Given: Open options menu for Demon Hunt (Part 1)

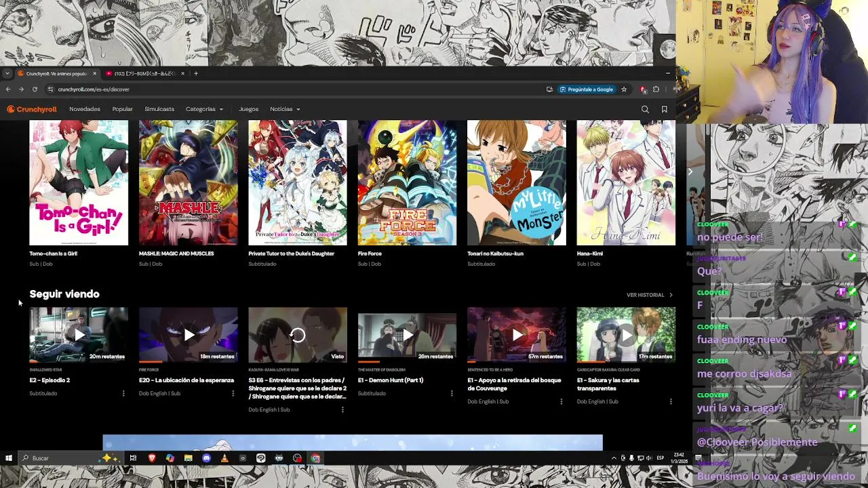Looking at the screenshot, I should pos(452,393).
